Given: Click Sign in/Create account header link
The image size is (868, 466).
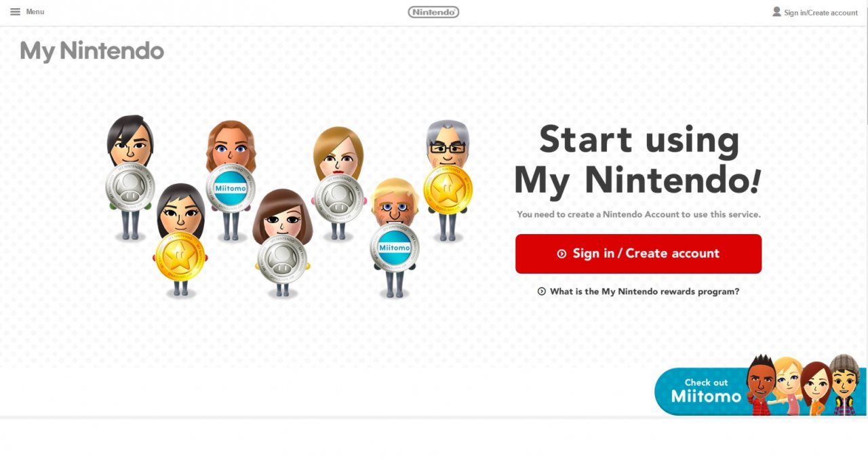Looking at the screenshot, I should [821, 12].
